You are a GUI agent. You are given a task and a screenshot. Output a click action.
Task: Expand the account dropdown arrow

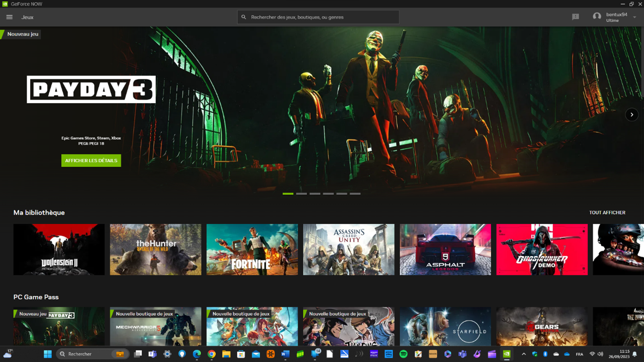(635, 18)
